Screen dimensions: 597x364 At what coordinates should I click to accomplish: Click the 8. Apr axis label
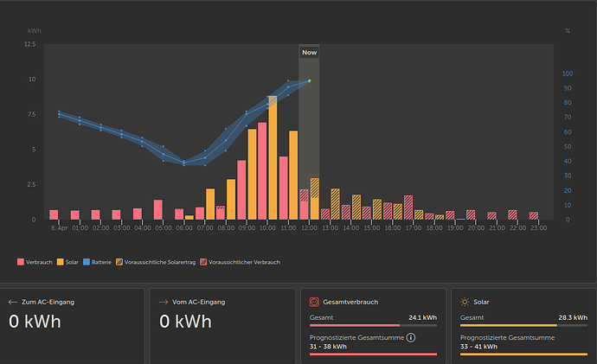[x=59, y=228]
